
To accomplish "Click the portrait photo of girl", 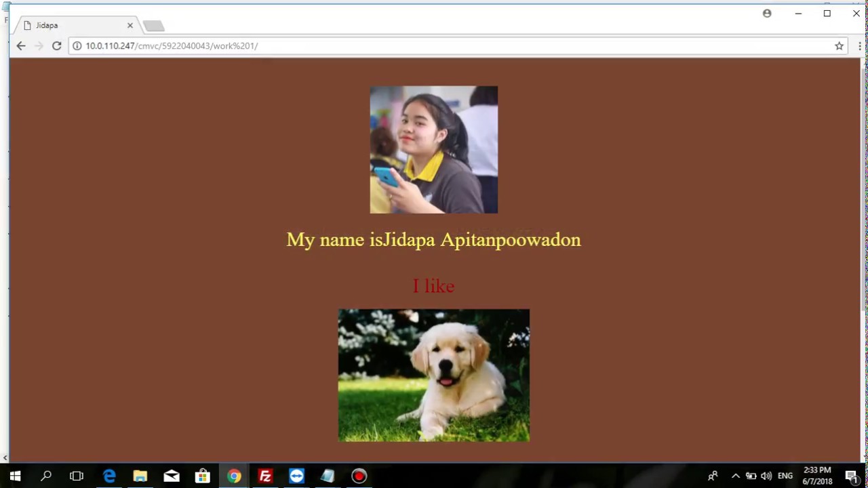I will click(434, 150).
